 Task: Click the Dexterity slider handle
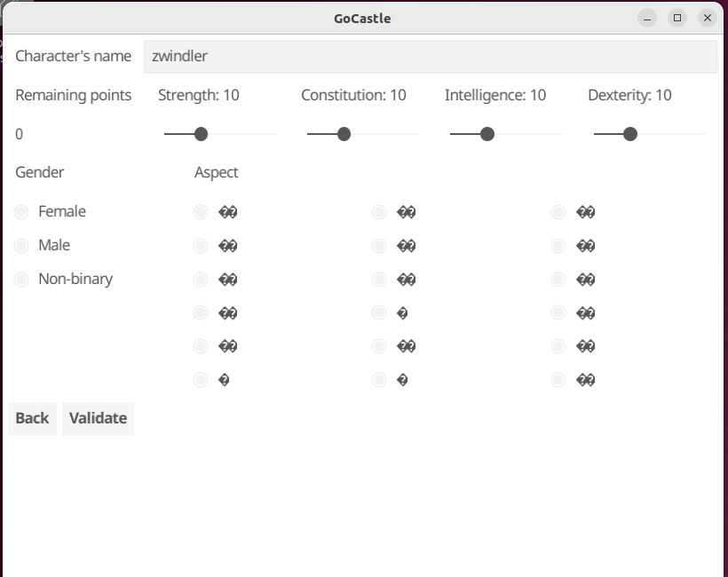(630, 134)
